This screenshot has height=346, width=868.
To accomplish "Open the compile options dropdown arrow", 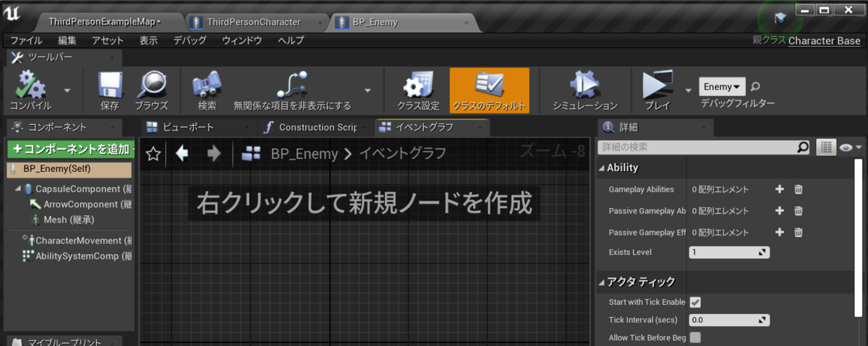I will click(x=67, y=90).
